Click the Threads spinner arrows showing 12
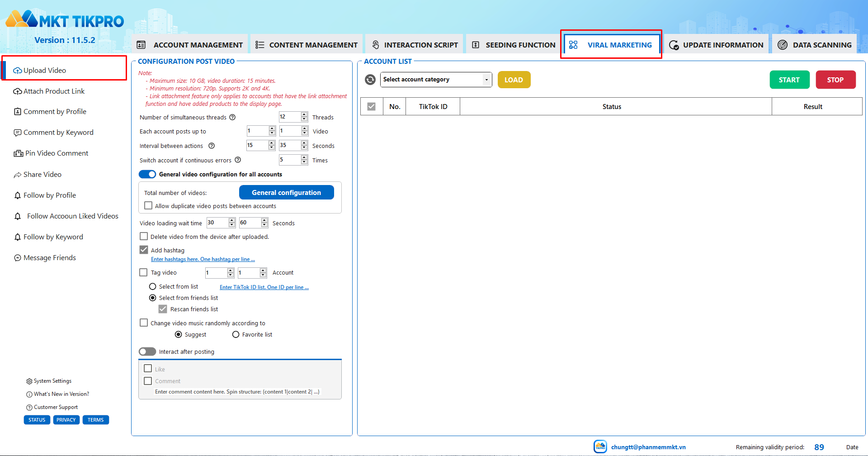The height and width of the screenshot is (456, 868). click(305, 117)
